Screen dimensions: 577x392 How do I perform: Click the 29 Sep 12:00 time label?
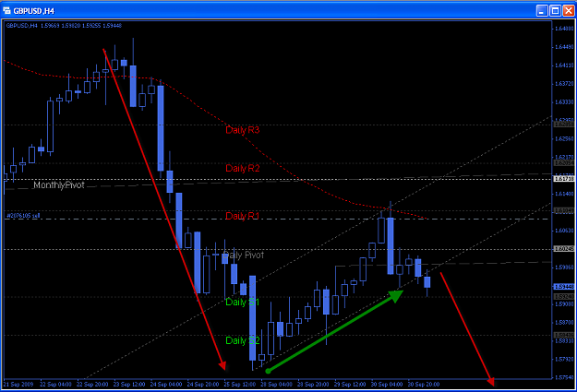(x=350, y=385)
